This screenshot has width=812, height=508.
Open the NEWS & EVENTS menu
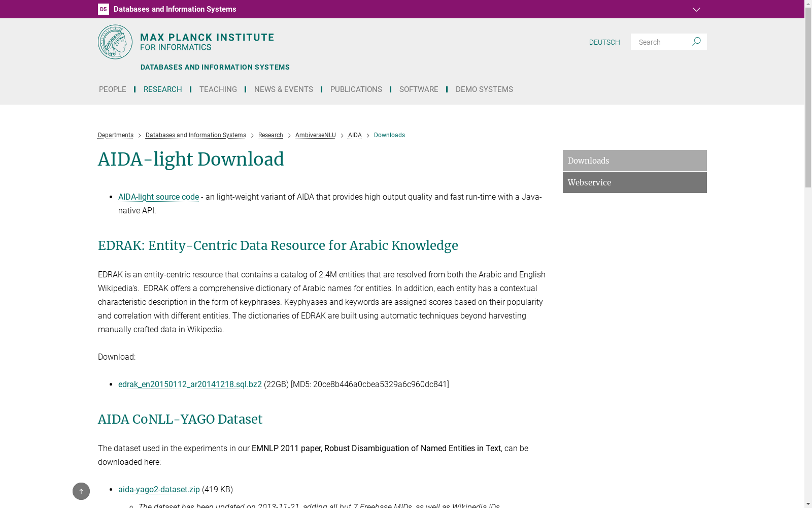(284, 89)
